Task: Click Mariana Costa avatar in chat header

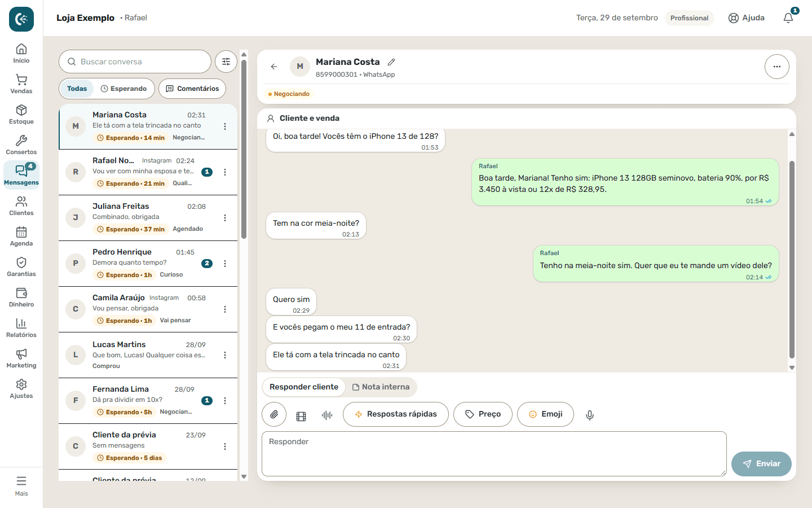Action: point(300,67)
